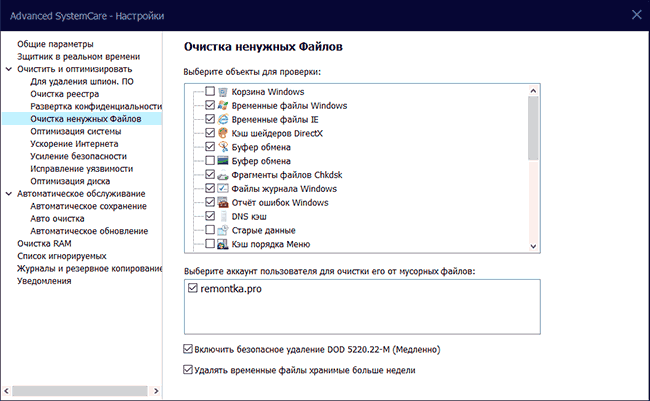Click the Старые данные icon

tap(223, 230)
